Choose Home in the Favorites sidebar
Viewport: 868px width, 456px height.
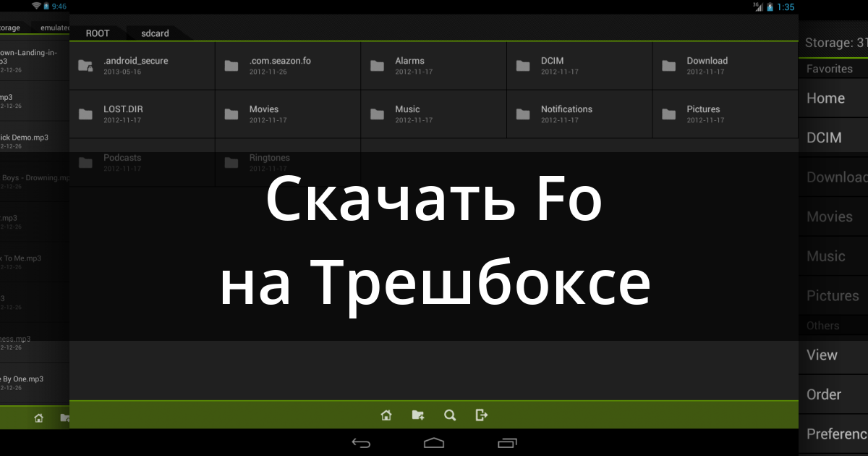click(x=833, y=98)
